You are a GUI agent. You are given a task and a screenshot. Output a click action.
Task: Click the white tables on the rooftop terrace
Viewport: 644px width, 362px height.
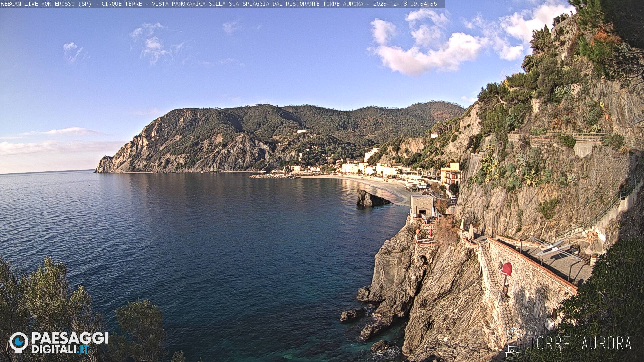[553, 249]
